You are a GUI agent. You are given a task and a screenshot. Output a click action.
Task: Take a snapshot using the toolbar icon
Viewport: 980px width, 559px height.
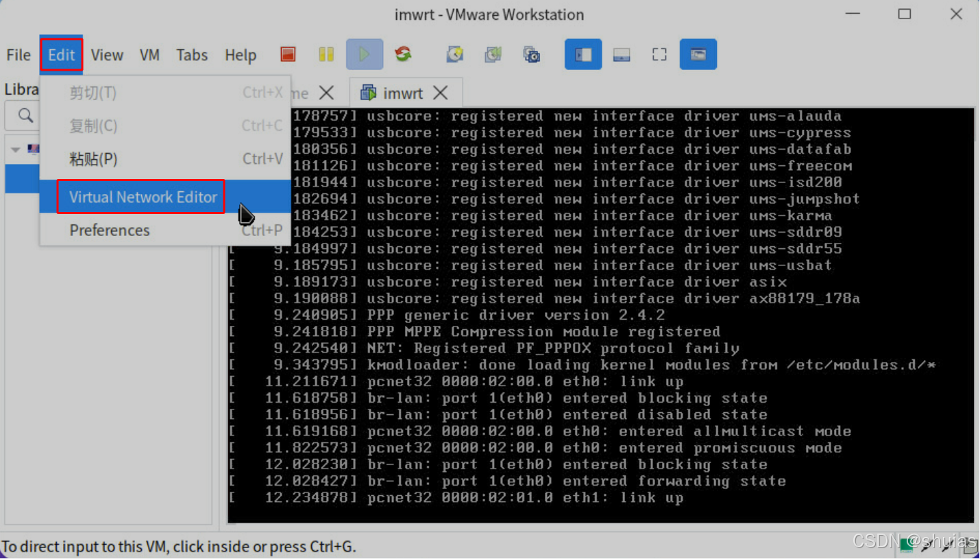click(455, 54)
